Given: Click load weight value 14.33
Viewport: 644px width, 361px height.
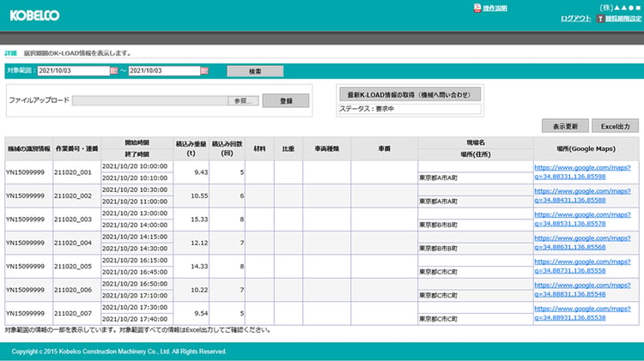Looking at the screenshot, I should pos(199,266).
